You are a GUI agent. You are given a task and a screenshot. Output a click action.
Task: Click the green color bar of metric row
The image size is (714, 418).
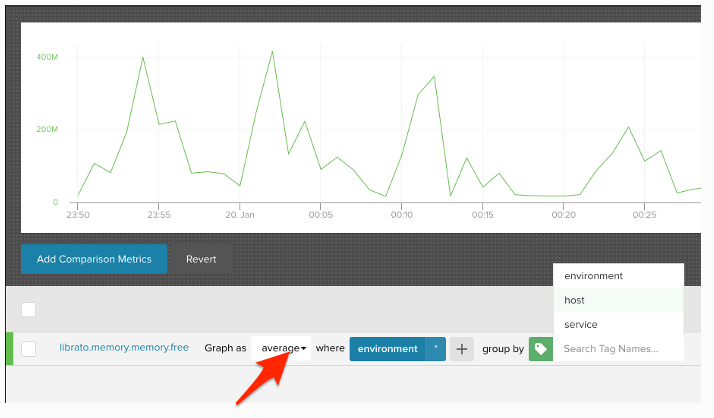click(x=10, y=349)
